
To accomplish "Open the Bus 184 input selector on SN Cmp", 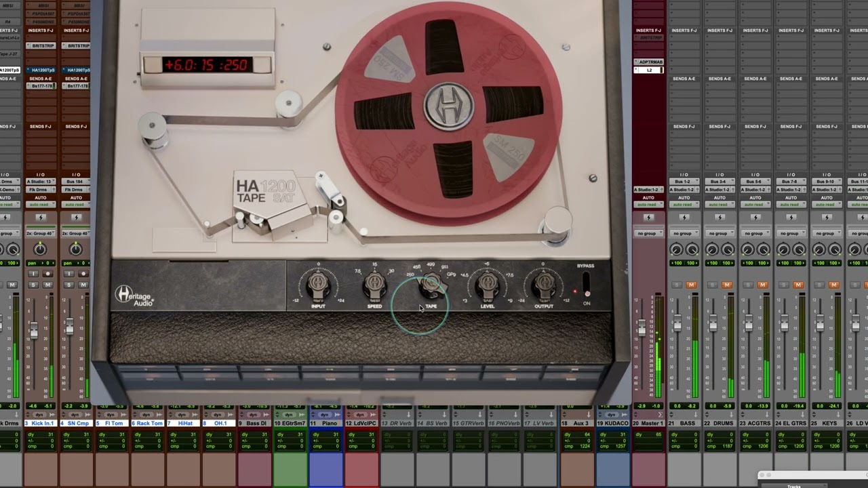I will pyautogui.click(x=75, y=182).
